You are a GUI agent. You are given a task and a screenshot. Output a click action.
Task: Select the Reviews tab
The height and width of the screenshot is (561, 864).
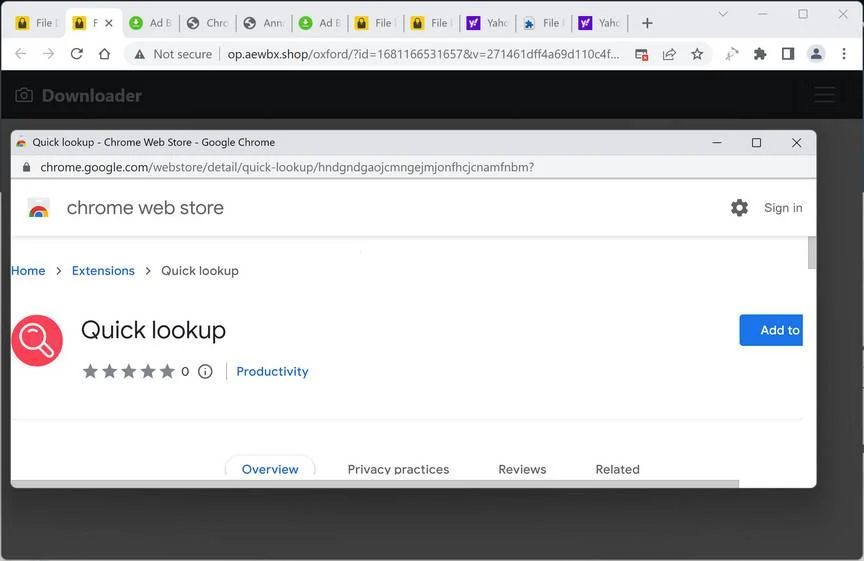point(522,470)
